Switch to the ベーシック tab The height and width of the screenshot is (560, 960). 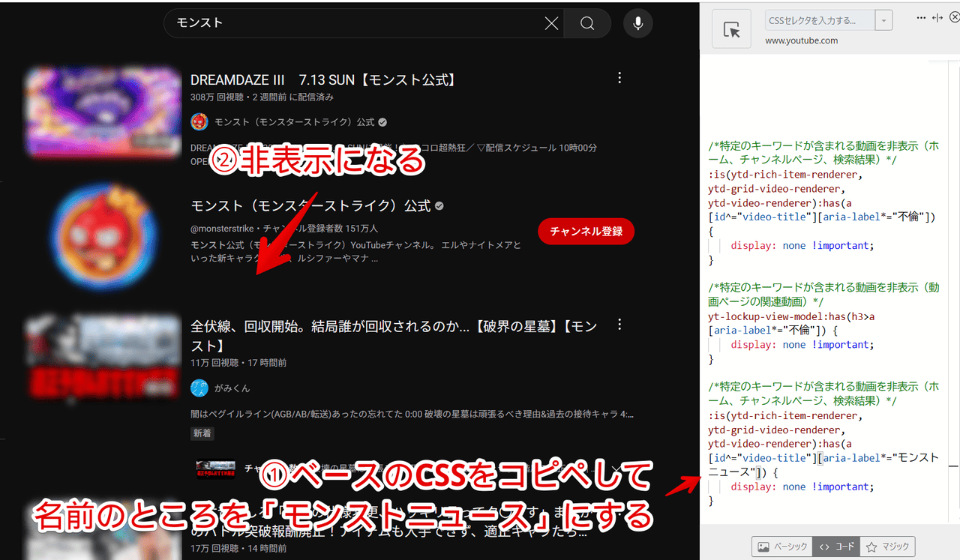[782, 547]
